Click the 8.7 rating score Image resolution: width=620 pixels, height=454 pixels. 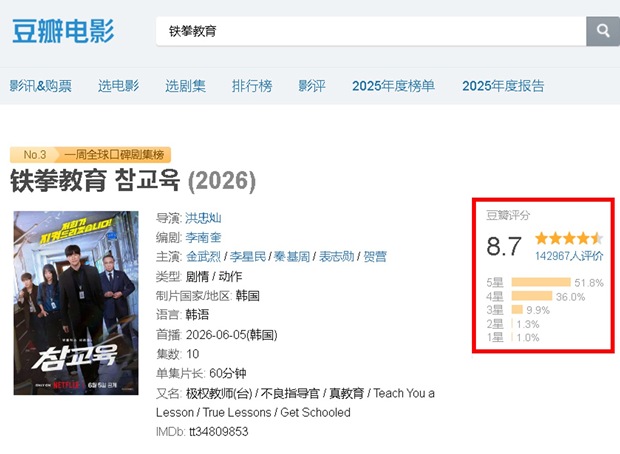tap(504, 246)
